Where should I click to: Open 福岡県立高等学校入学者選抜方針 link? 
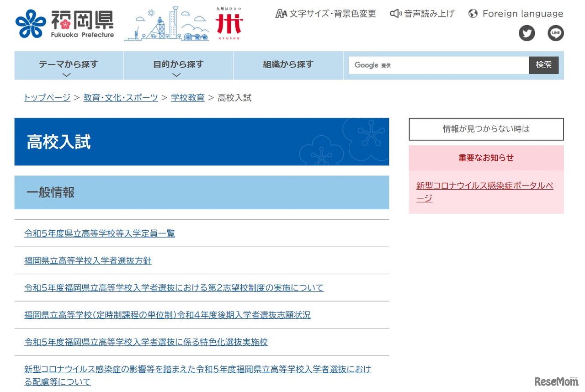(88, 261)
